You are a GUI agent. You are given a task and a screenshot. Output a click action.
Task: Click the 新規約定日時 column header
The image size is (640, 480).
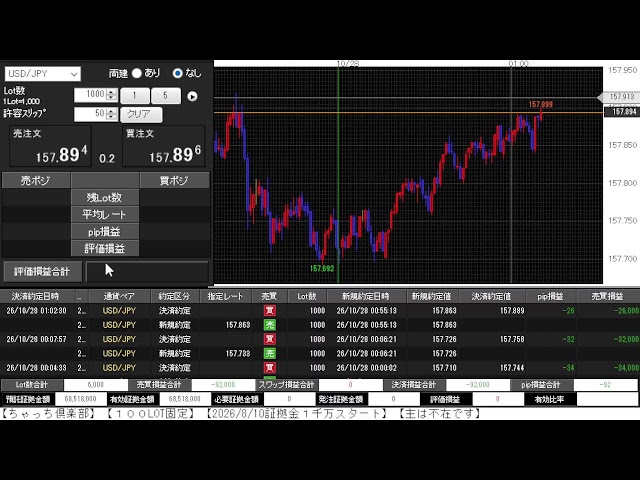point(366,296)
